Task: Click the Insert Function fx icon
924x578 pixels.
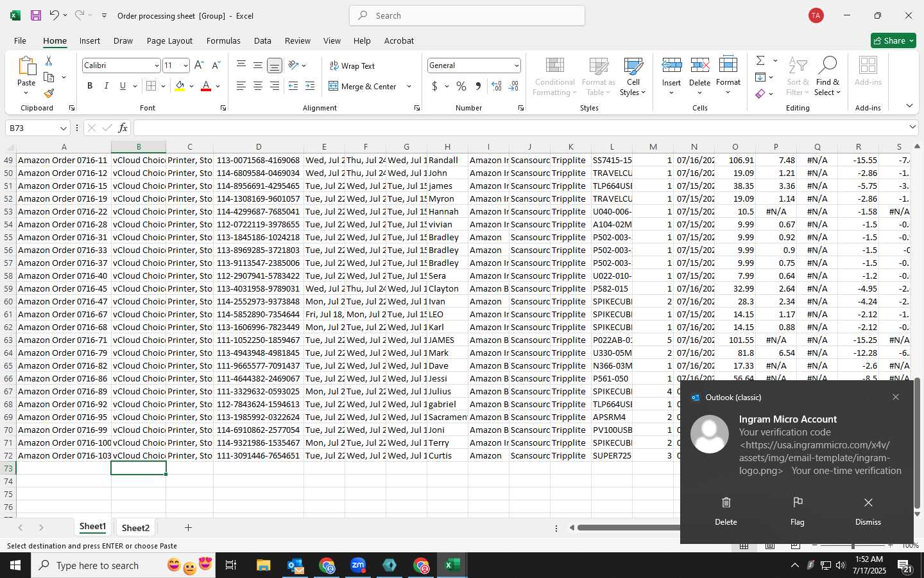Action: click(x=123, y=128)
